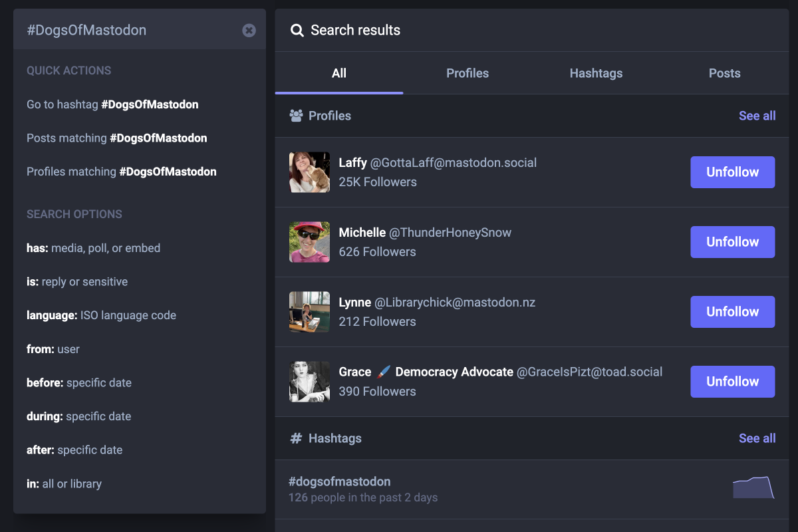
Task: Select the in: all or library option
Action: point(65,483)
